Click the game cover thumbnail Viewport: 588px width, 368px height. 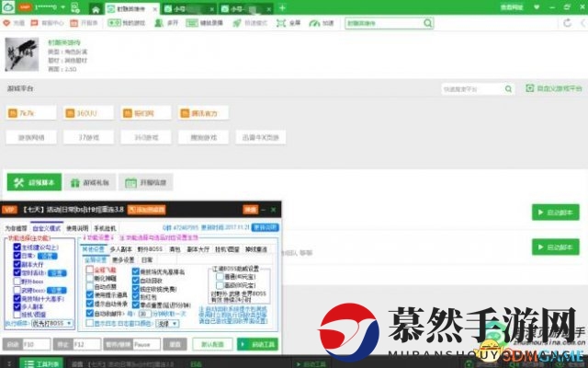pyautogui.click(x=22, y=54)
